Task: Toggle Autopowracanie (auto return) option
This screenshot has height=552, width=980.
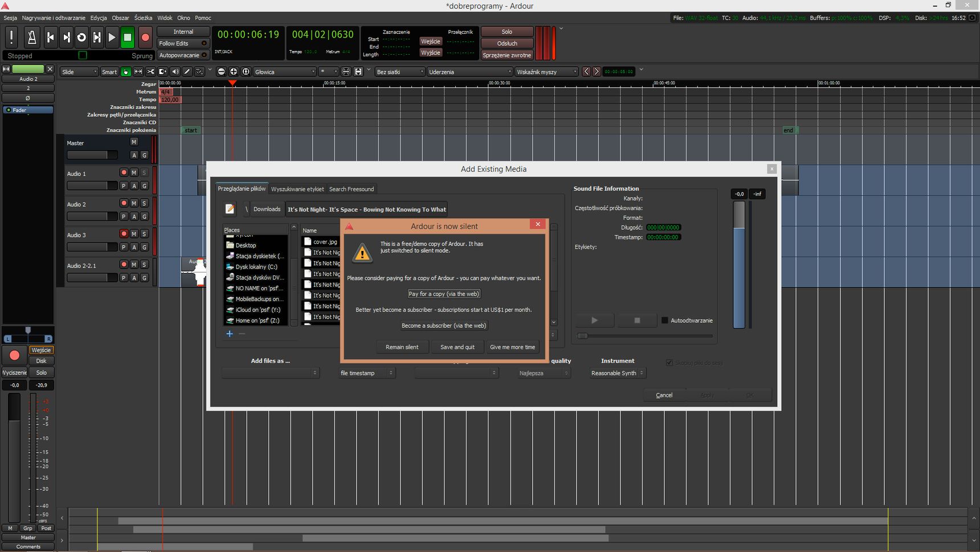Action: pyautogui.click(x=183, y=55)
